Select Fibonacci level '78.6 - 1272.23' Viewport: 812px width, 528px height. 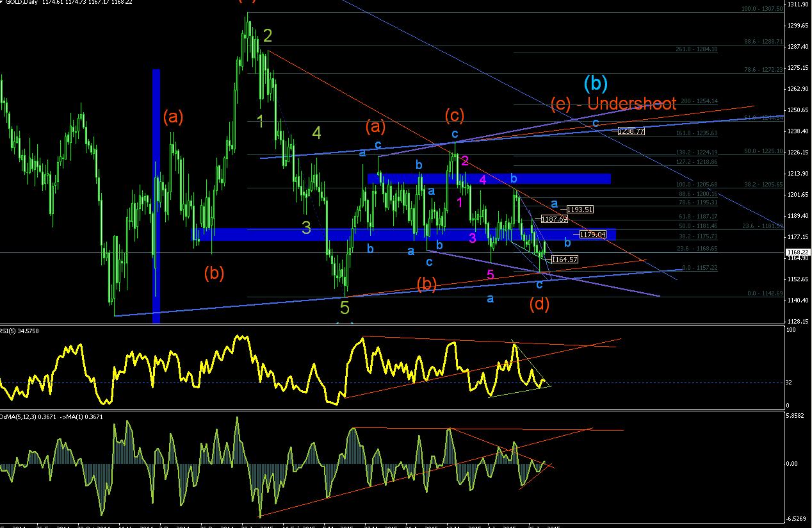tap(763, 70)
